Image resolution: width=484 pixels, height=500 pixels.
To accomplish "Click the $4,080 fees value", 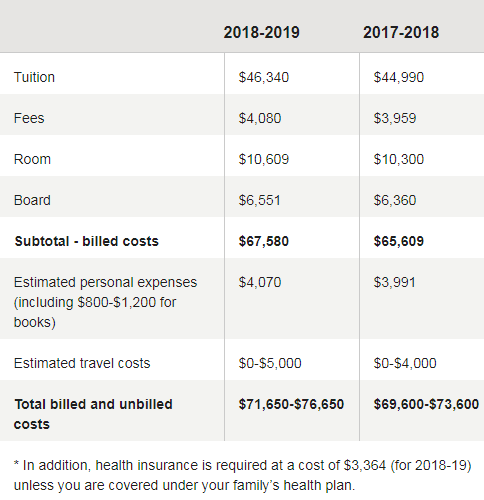I will pos(260,118).
